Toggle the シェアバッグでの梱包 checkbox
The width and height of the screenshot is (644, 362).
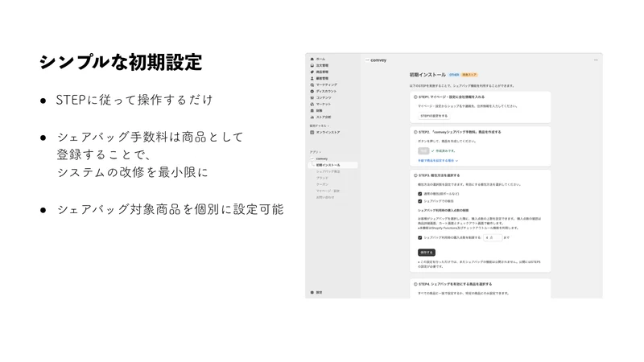[419, 201]
